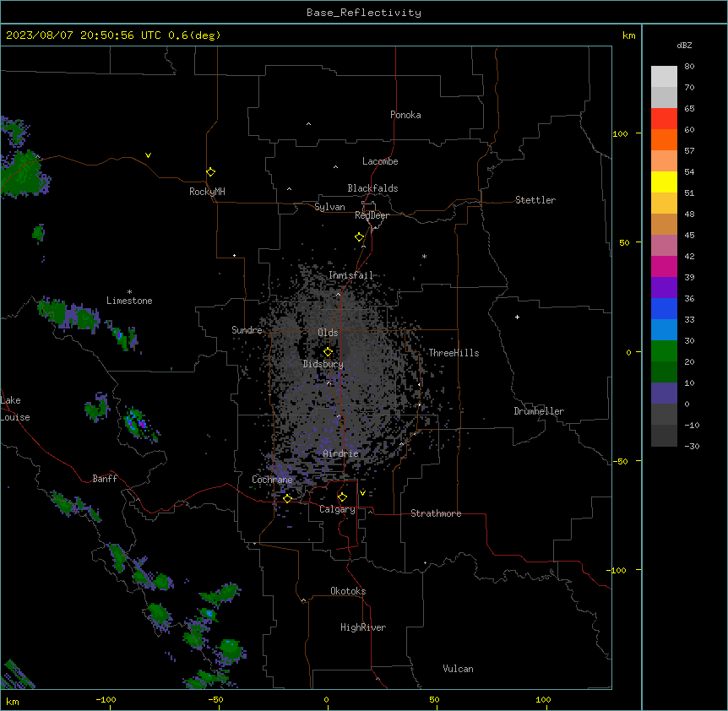Click the -30 value on dBZ legend
This screenshot has width=728, height=711.
692,447
